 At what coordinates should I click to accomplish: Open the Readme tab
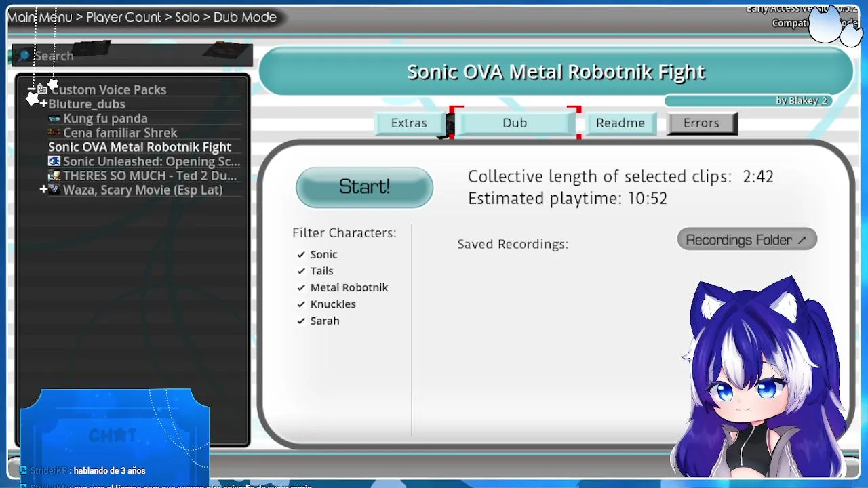[620, 123]
